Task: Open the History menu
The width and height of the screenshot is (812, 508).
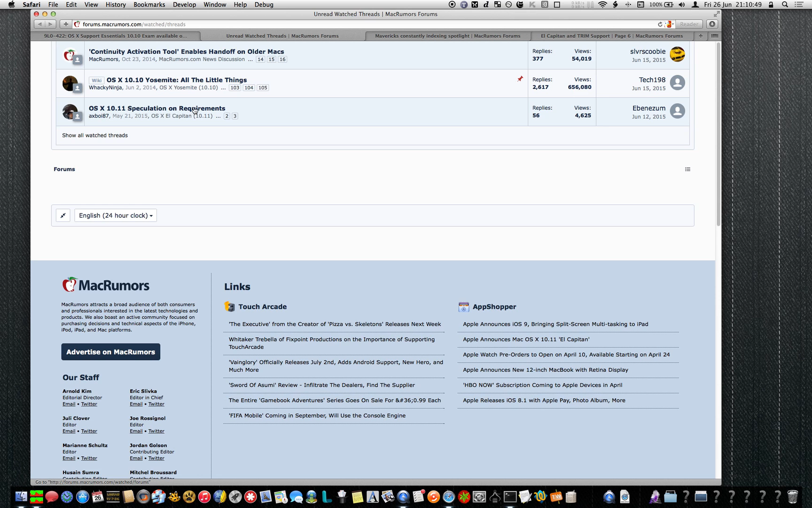Action: 115,5
